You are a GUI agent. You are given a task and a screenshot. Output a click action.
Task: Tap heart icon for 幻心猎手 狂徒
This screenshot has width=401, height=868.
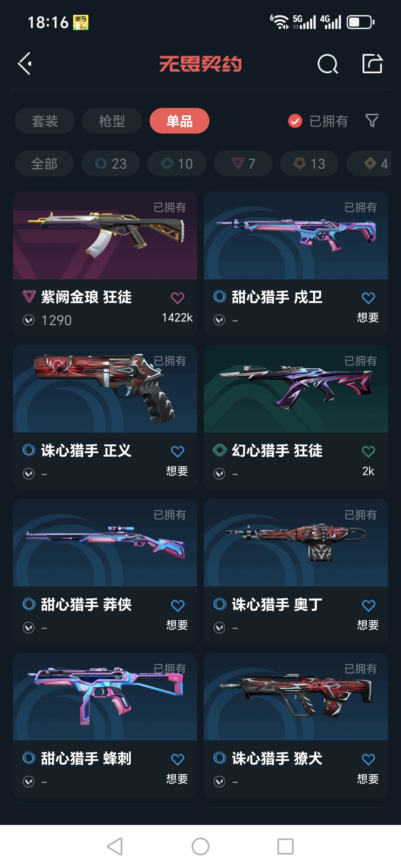pos(368,451)
